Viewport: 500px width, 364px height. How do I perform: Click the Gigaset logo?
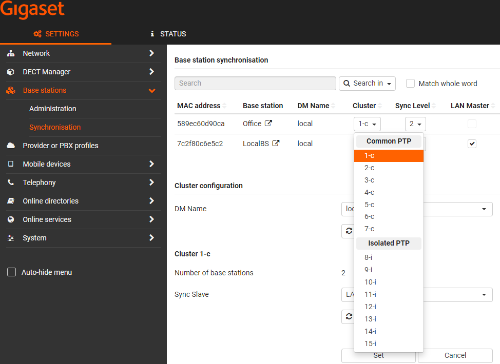(x=32, y=9)
